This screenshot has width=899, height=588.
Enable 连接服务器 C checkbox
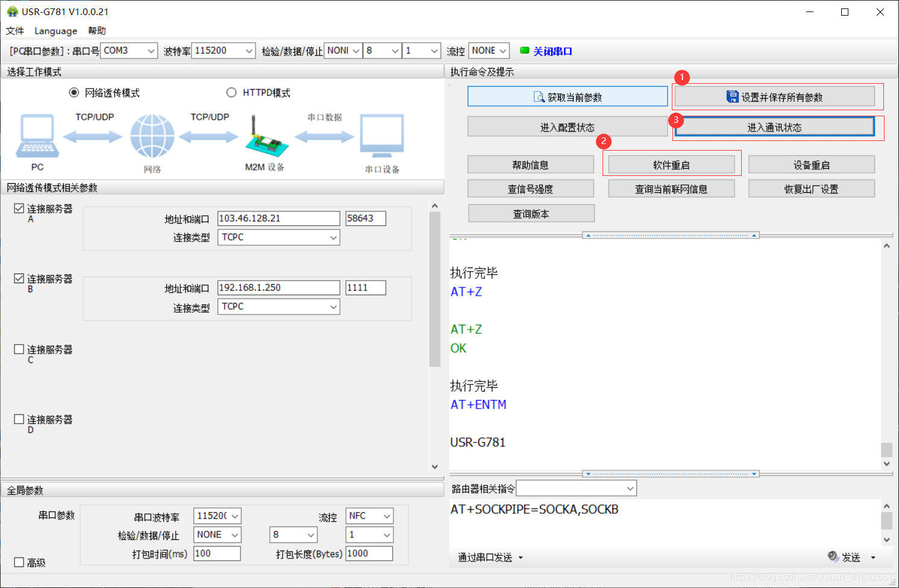(19, 349)
